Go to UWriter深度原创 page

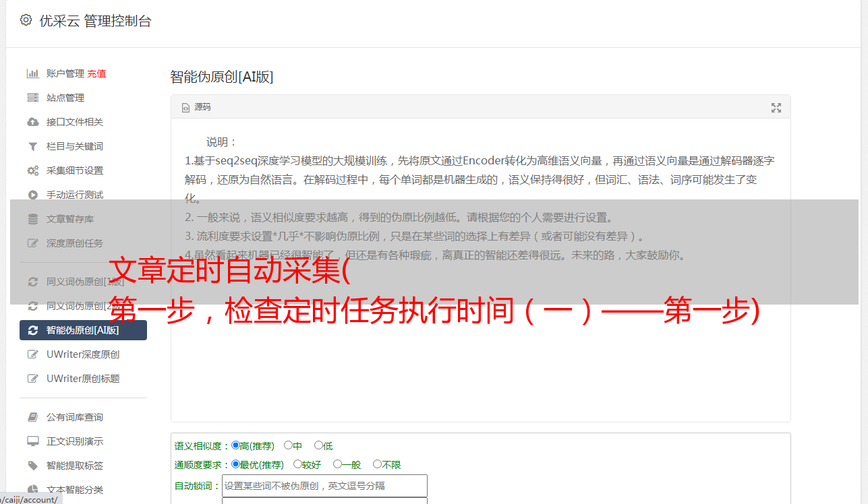click(83, 354)
